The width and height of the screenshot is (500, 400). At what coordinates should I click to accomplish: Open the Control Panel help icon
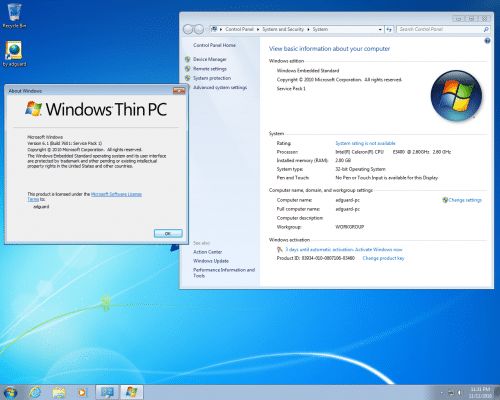click(x=487, y=41)
